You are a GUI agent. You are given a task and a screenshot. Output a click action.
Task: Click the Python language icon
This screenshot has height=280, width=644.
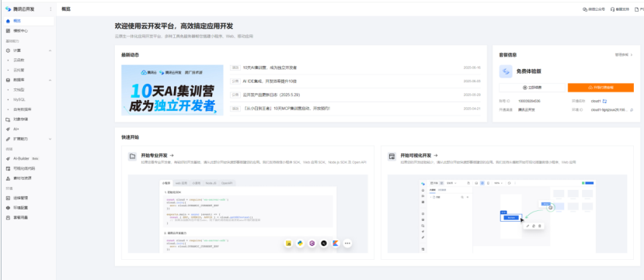[x=300, y=244]
